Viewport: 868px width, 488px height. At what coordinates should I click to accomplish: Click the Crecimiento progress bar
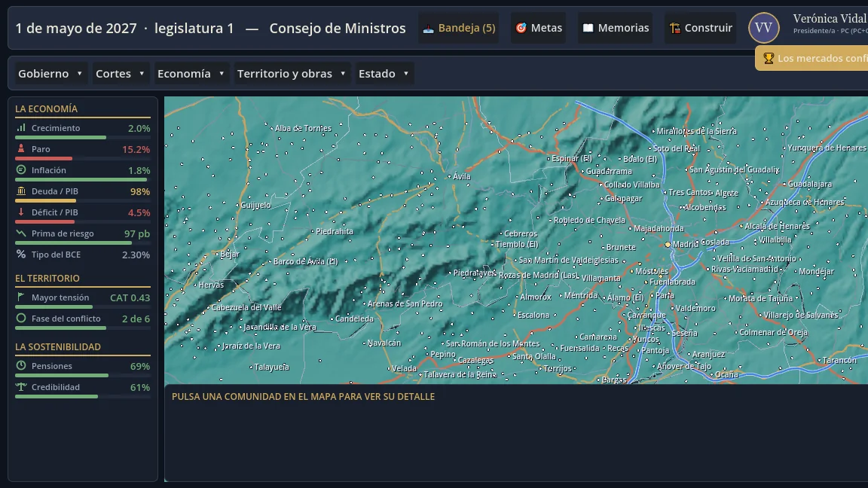(82, 137)
